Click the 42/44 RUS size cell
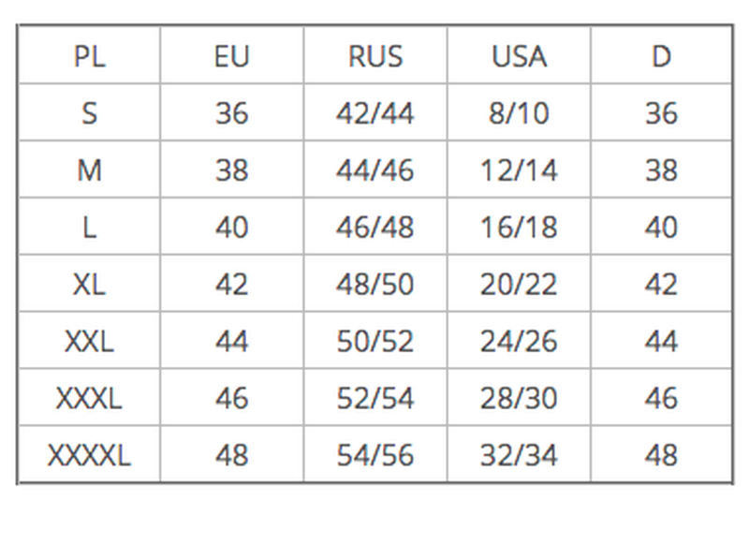749x560 pixels. point(375,112)
